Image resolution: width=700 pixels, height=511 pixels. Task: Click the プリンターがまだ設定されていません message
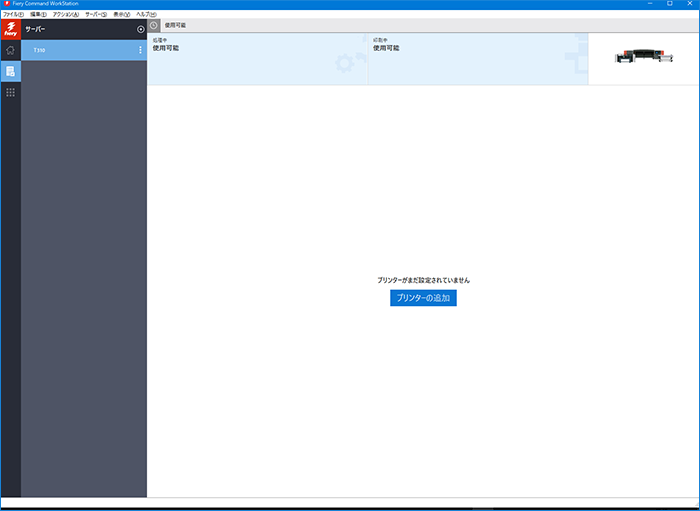tap(423, 280)
